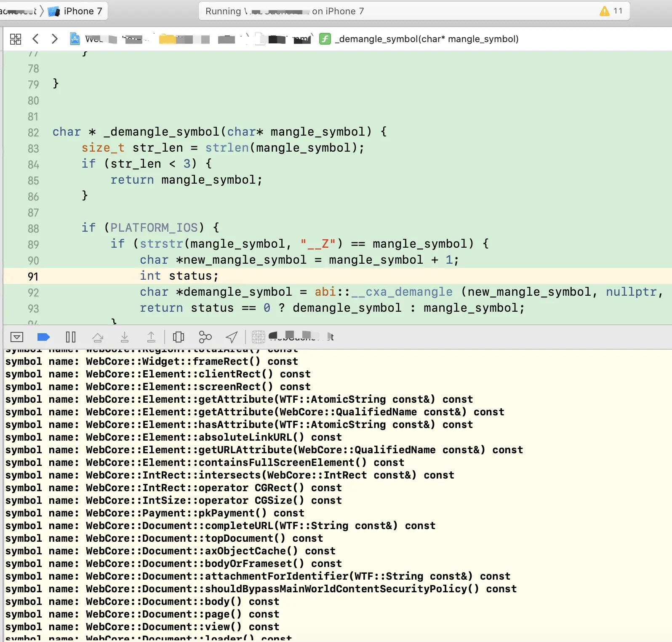Click the green function symbol icon
This screenshot has width=672, height=642.
[x=325, y=39]
